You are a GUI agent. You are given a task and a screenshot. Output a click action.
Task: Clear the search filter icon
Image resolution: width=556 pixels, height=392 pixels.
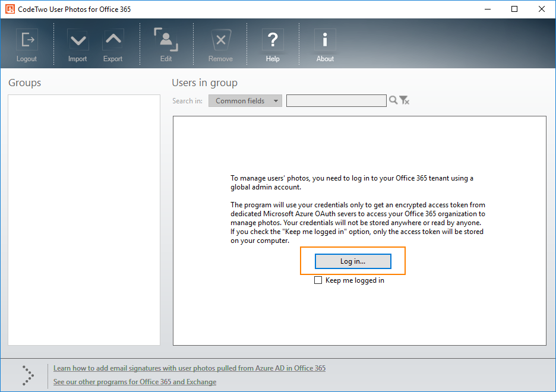[405, 100]
